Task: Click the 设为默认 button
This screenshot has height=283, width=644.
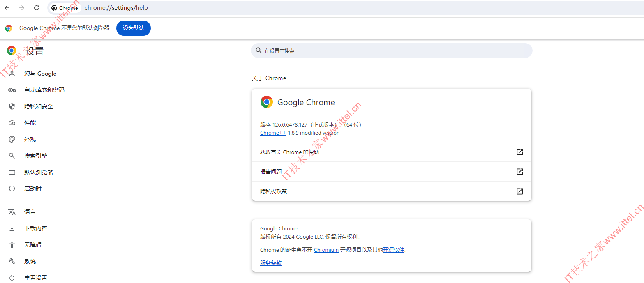Action: tap(133, 28)
